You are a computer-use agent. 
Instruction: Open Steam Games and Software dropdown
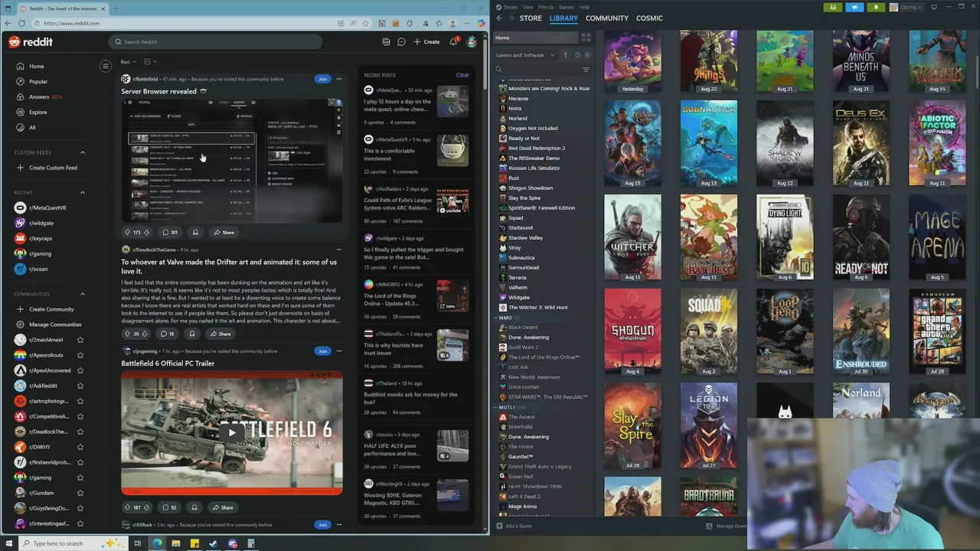coord(524,55)
